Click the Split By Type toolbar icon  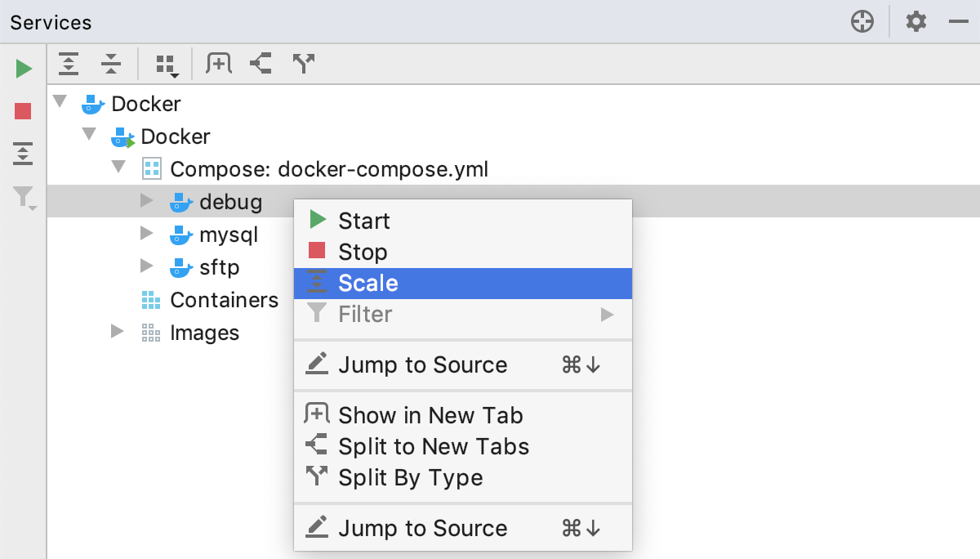click(303, 63)
